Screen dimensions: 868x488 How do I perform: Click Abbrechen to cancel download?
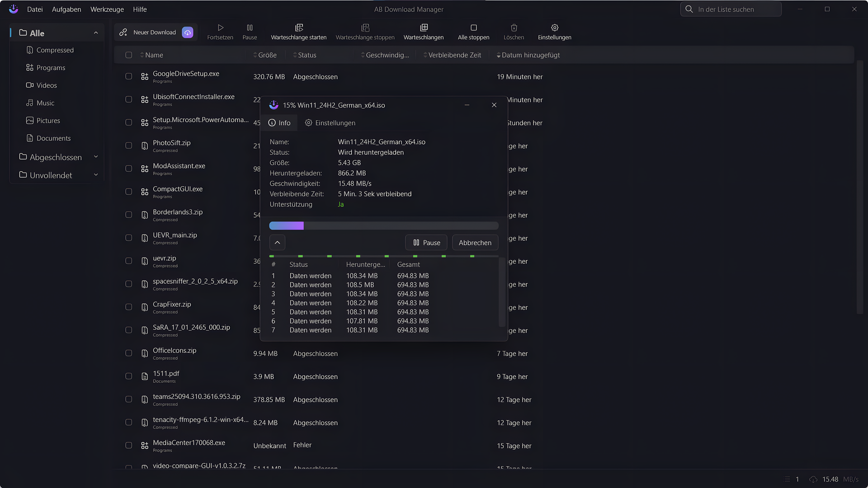tap(475, 243)
